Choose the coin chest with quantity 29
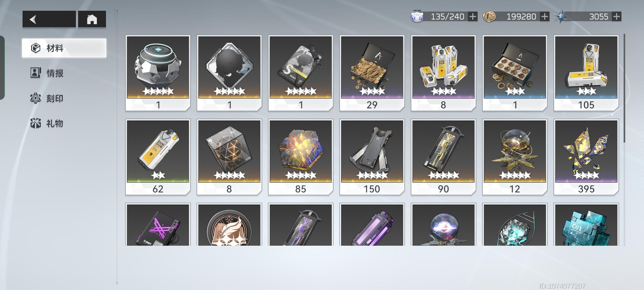Viewport: 644px width, 290px height. coord(372,73)
